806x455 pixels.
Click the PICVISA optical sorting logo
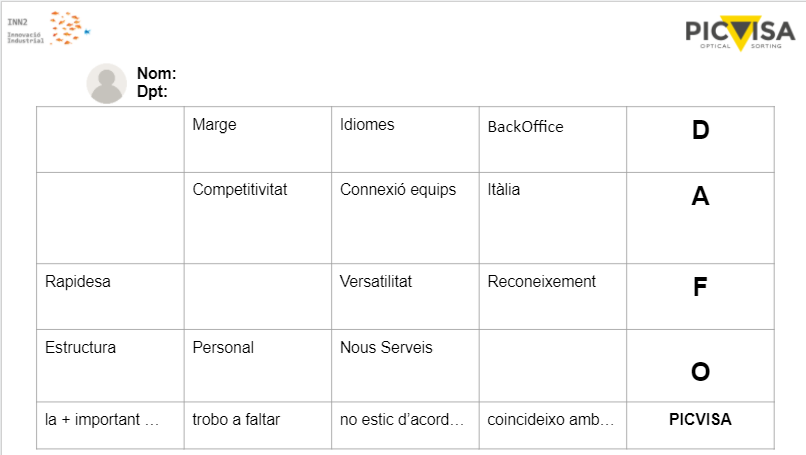[x=740, y=33]
